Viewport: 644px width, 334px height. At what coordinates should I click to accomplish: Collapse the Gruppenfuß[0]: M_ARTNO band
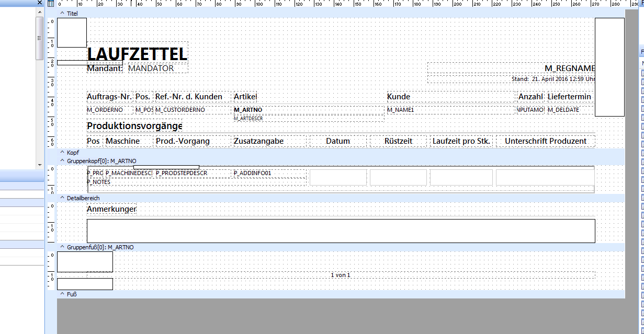coord(62,247)
